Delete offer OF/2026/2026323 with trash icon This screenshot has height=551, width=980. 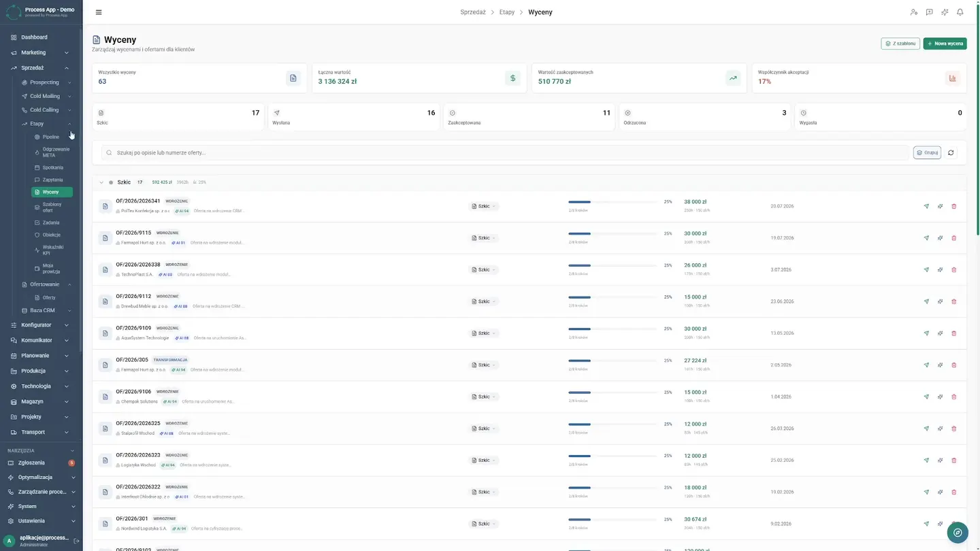pos(953,461)
